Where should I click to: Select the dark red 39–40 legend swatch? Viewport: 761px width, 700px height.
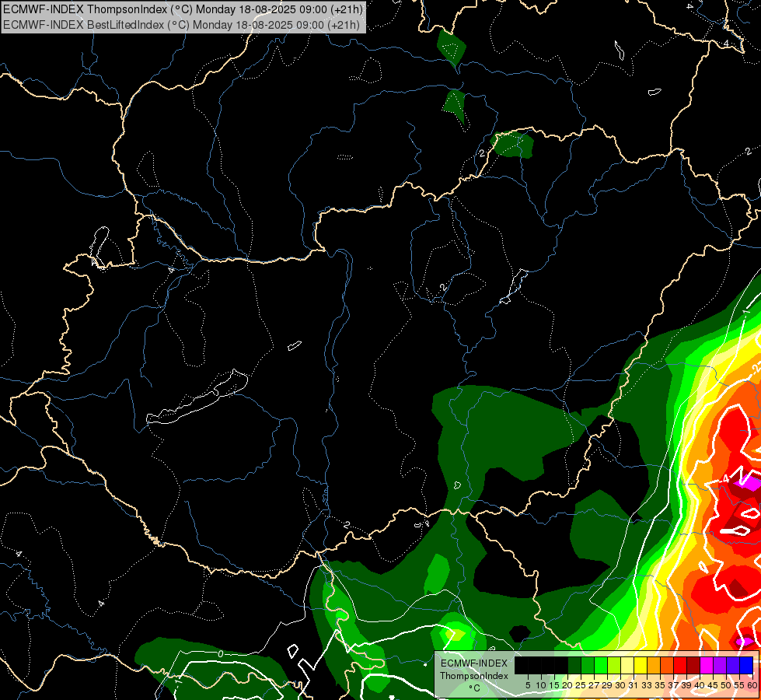click(x=693, y=665)
